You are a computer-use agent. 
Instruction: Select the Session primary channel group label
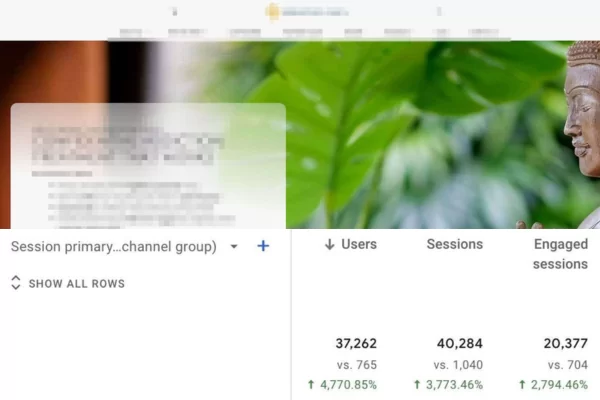(114, 246)
